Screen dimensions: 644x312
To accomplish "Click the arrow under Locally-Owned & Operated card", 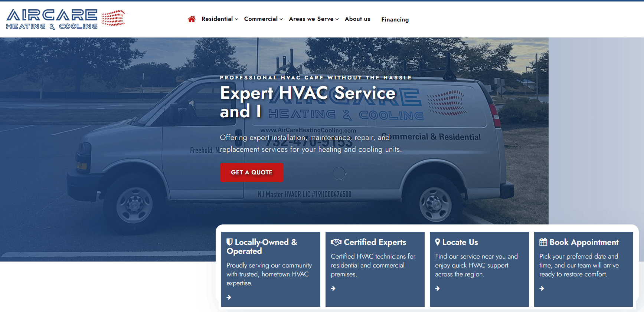I will 229,298.
